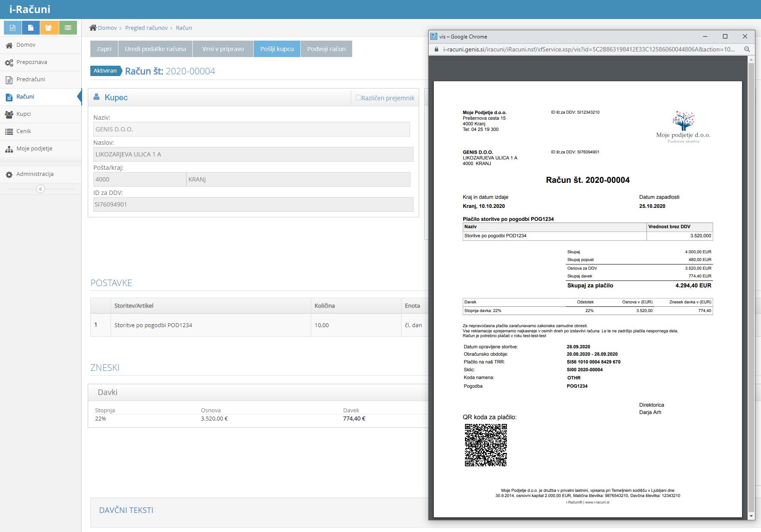
Task: Click the QR code on the invoice PDF
Action: (x=486, y=445)
